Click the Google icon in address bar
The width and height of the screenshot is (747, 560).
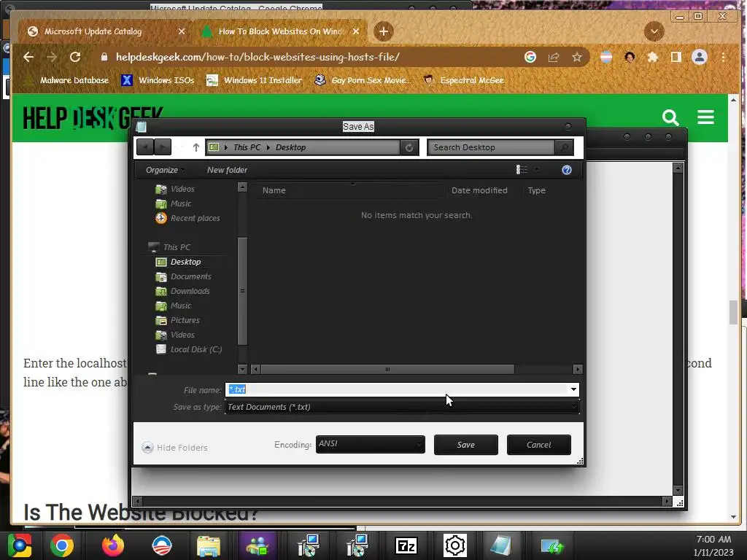530,57
